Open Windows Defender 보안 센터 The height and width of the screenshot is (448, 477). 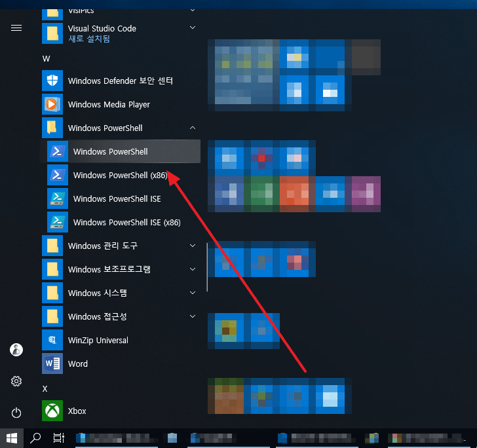pos(120,81)
